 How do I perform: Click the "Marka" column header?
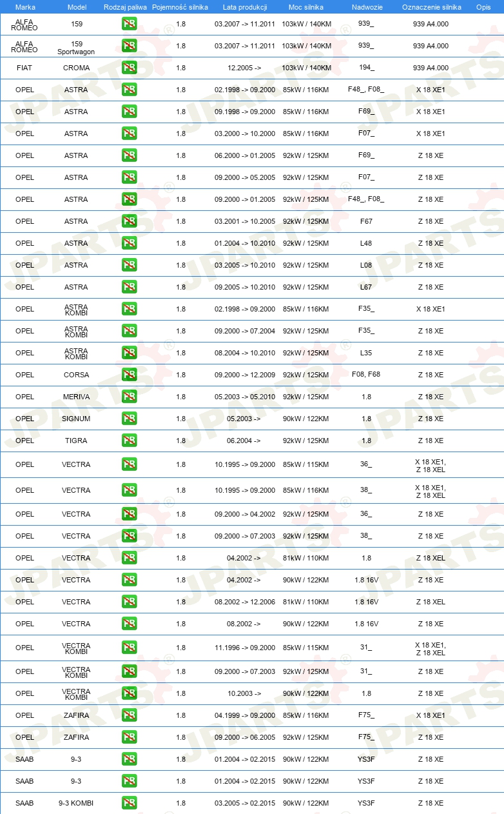(25, 7)
